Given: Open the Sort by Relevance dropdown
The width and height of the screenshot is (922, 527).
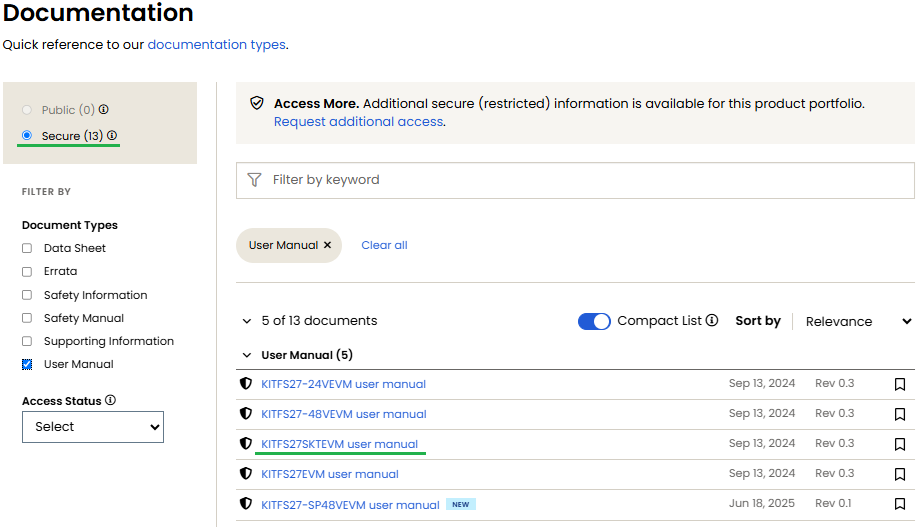Looking at the screenshot, I should (x=858, y=321).
